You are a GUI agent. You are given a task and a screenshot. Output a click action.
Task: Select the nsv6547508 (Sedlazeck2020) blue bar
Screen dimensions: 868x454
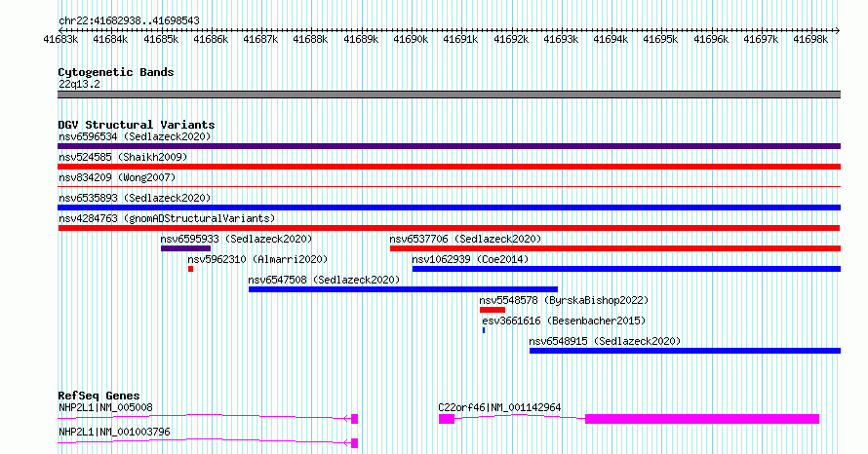click(403, 289)
